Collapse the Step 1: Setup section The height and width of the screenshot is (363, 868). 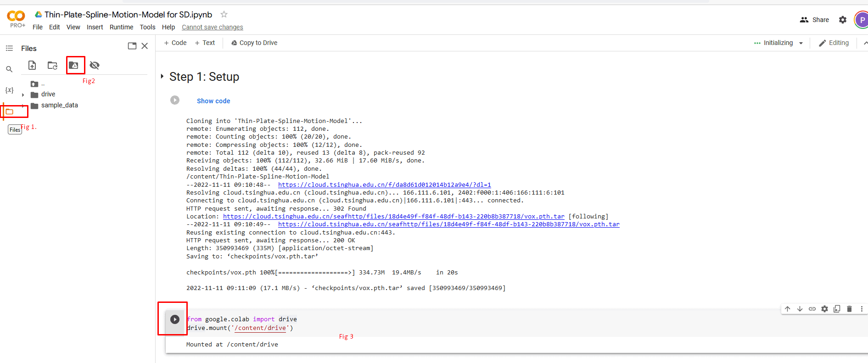(x=162, y=77)
